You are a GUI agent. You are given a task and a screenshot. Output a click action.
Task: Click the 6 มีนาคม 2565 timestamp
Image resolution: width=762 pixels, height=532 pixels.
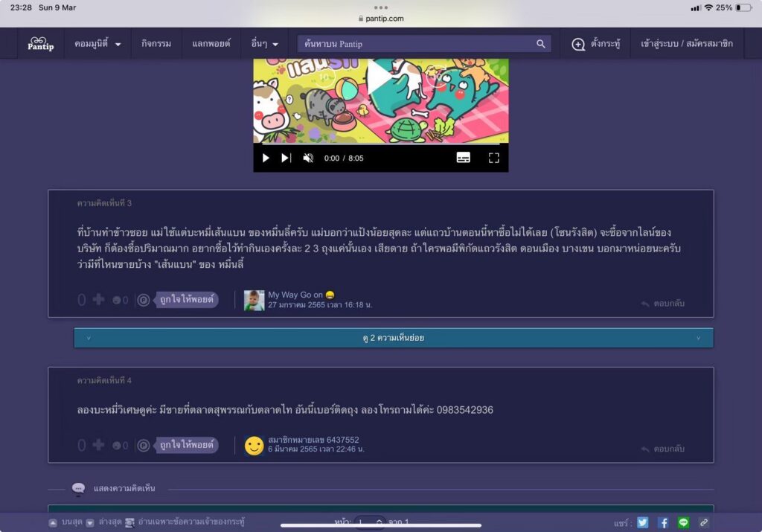[316, 449]
